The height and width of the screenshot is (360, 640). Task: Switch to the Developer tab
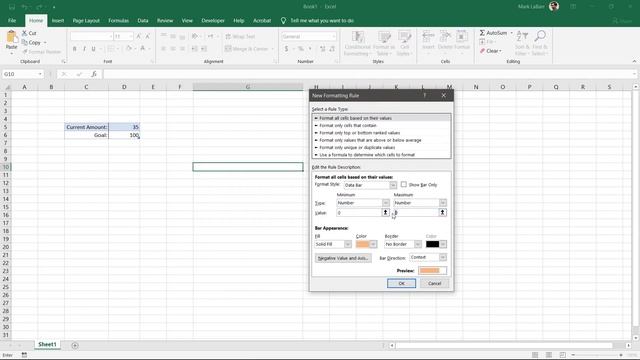click(x=213, y=20)
